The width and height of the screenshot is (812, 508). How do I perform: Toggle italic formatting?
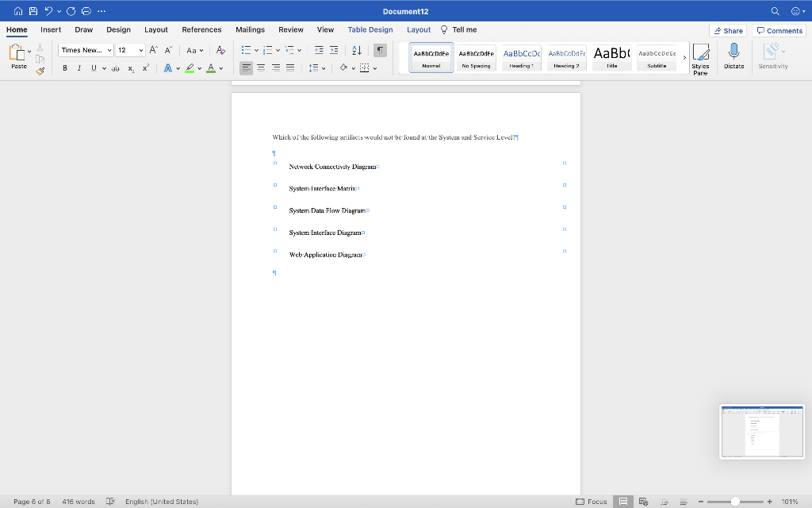coord(79,68)
